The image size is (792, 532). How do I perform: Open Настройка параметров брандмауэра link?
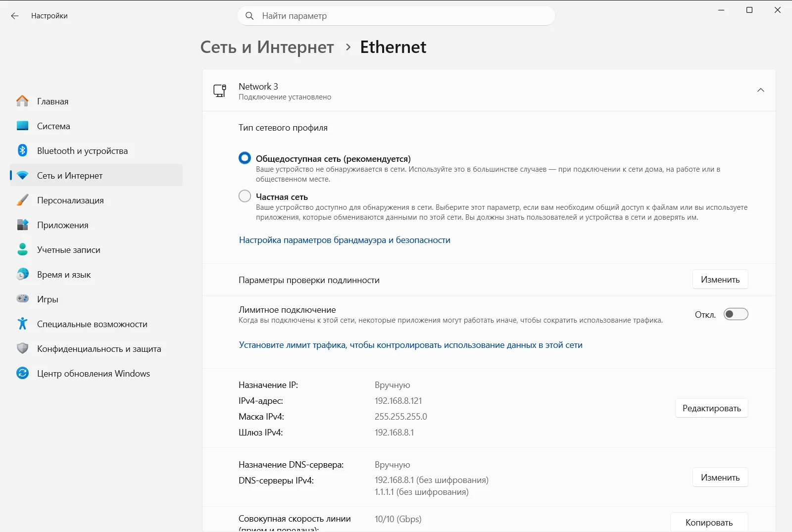(345, 240)
